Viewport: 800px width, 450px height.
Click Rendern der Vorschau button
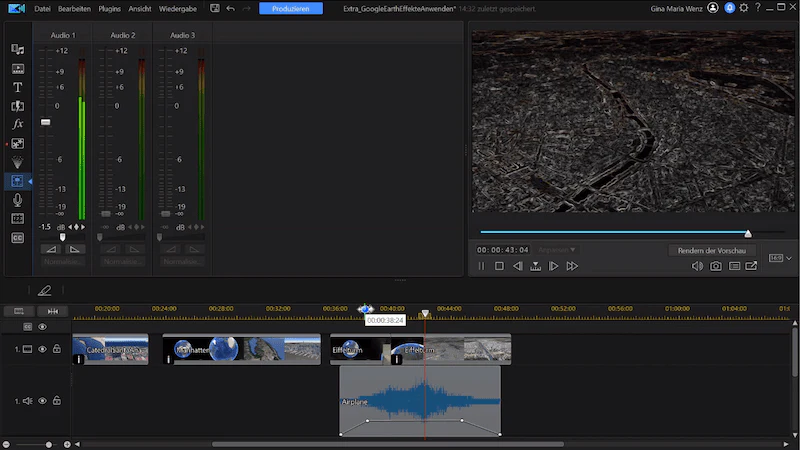click(712, 251)
